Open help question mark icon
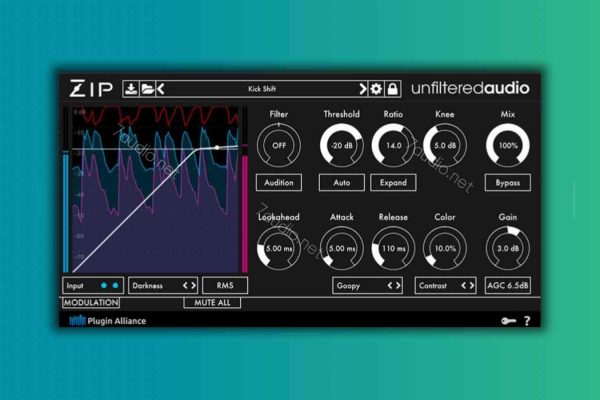 (x=527, y=321)
